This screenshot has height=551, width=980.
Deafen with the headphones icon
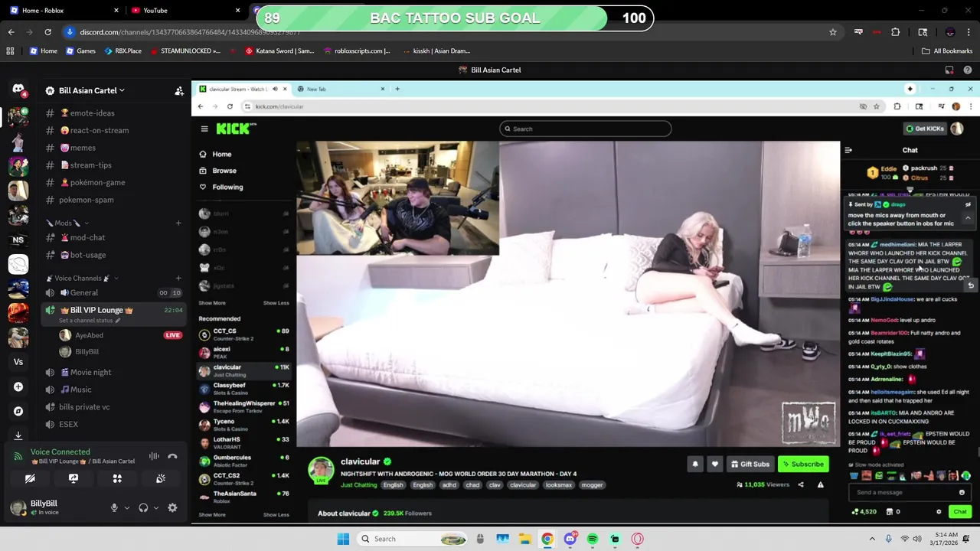coord(143,507)
